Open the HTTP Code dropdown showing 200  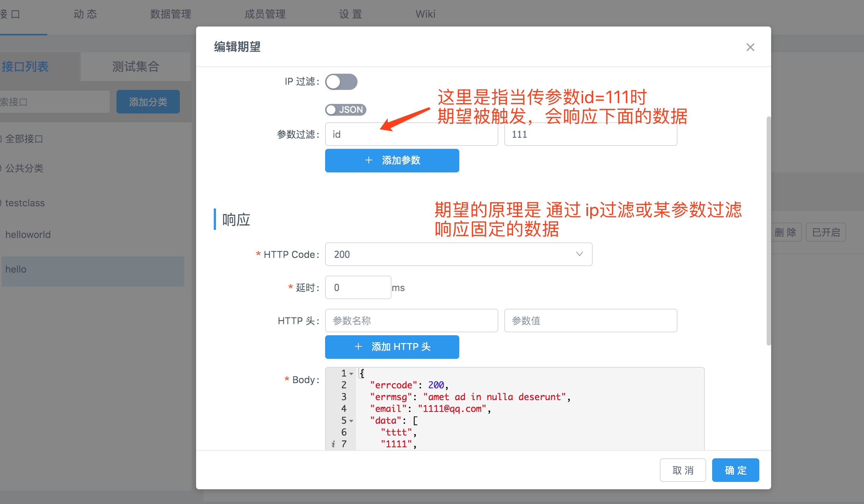(459, 254)
